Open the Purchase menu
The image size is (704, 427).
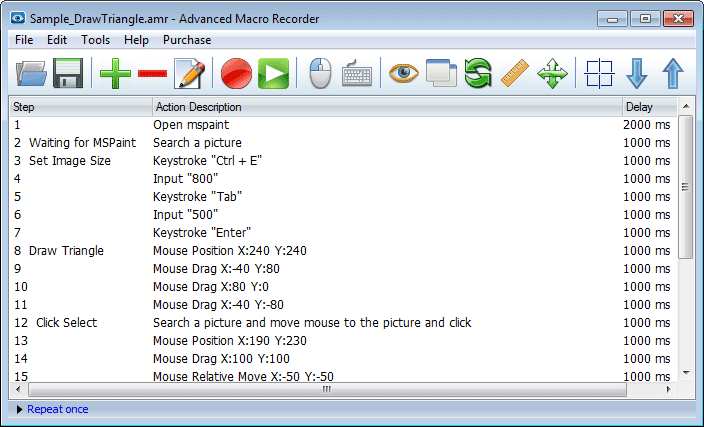[187, 40]
